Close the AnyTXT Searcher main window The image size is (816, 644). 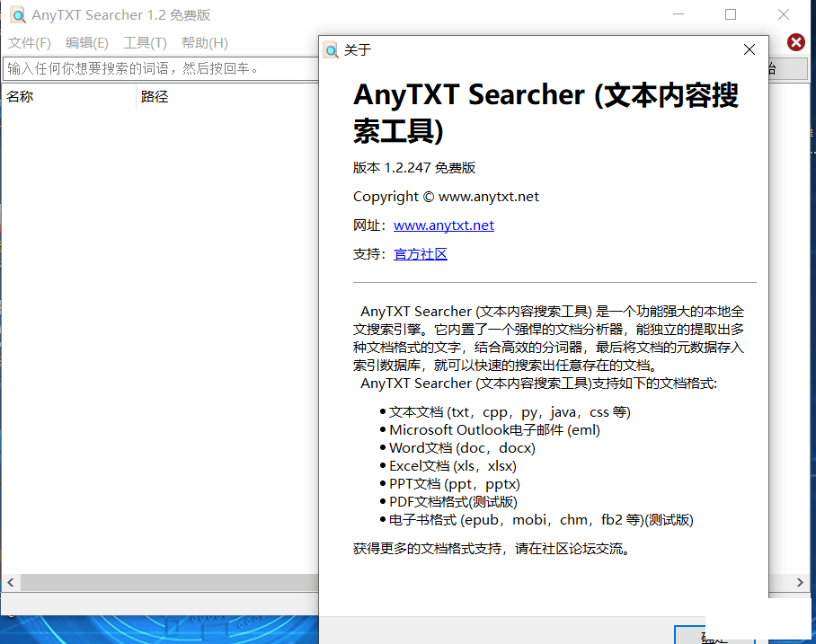coord(784,14)
